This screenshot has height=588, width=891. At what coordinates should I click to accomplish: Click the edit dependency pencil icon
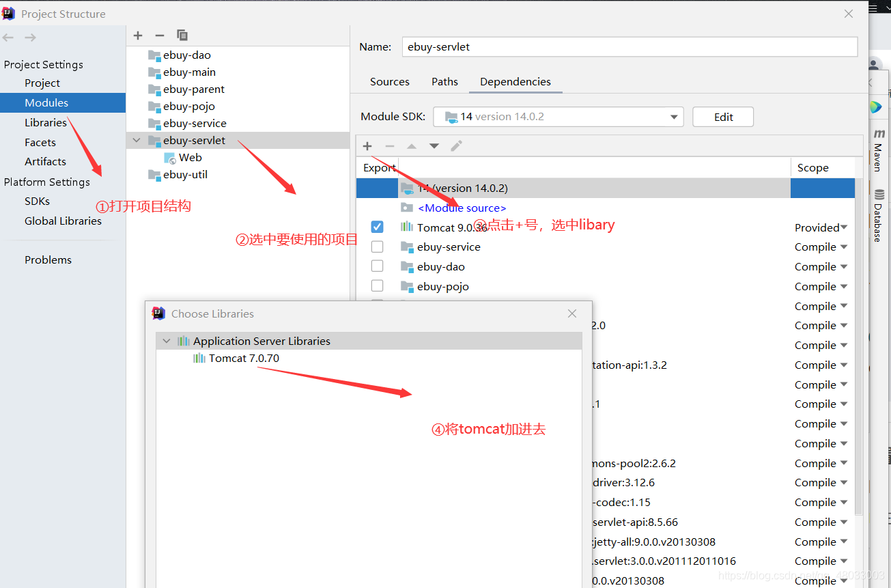tap(457, 146)
